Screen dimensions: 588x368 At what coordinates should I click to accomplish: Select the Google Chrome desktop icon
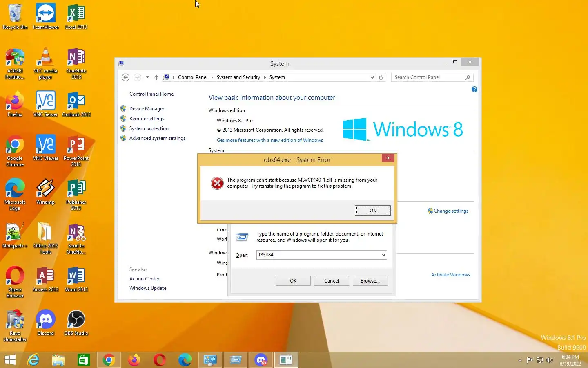(15, 151)
